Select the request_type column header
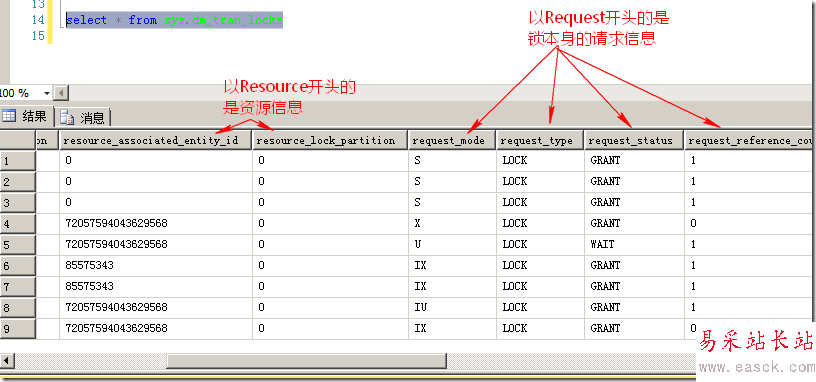 [x=540, y=140]
